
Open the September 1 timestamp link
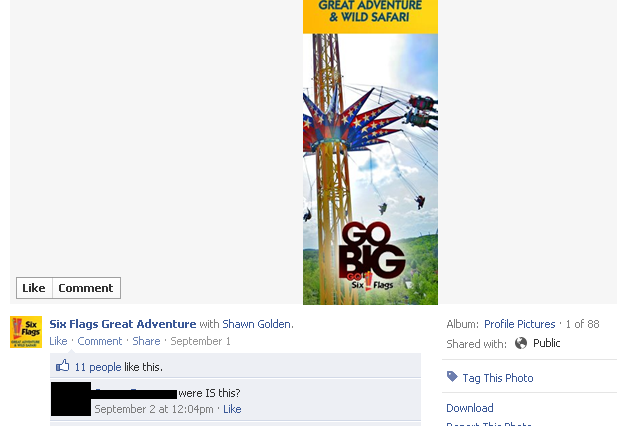tap(200, 341)
